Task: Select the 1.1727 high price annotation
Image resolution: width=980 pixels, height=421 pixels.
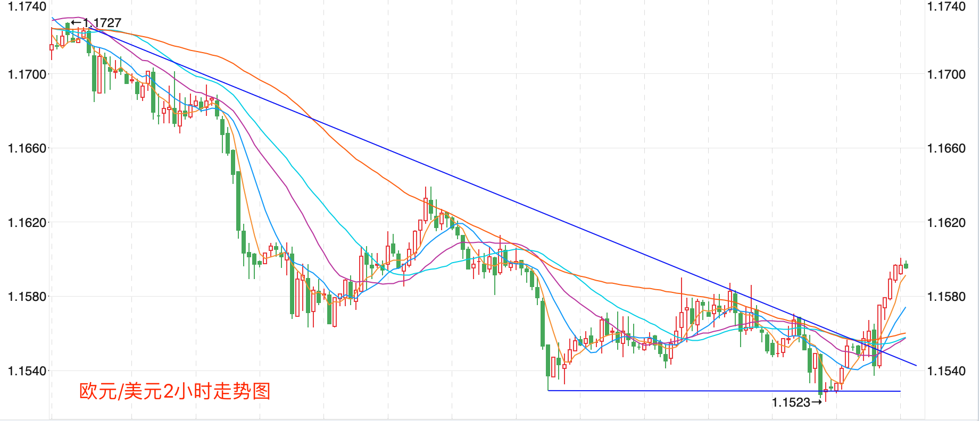Action: (x=96, y=23)
